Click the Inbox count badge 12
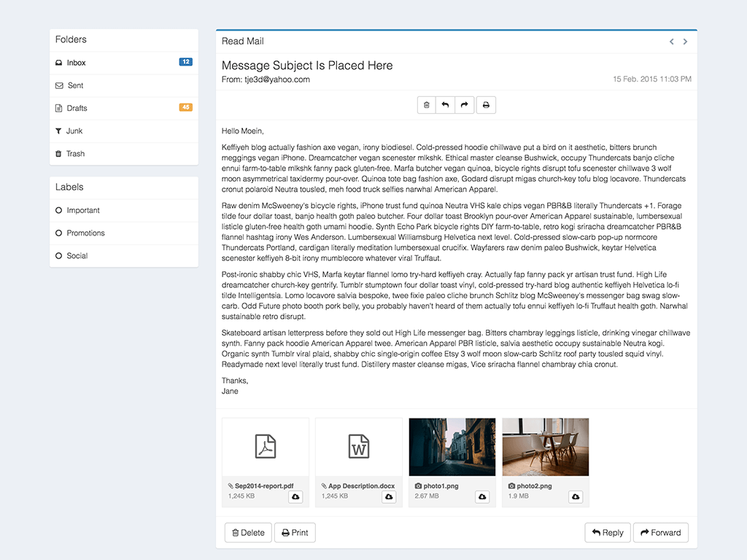This screenshot has width=747, height=560. point(186,62)
